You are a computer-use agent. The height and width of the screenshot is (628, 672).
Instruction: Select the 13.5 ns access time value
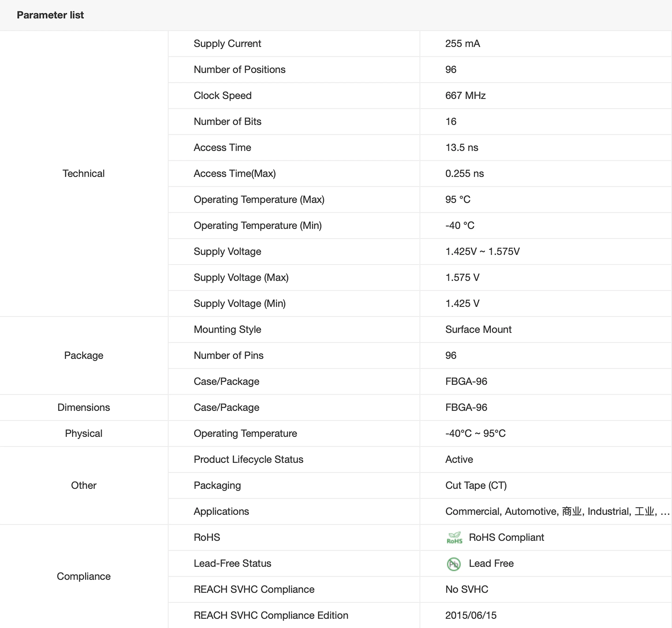click(461, 148)
